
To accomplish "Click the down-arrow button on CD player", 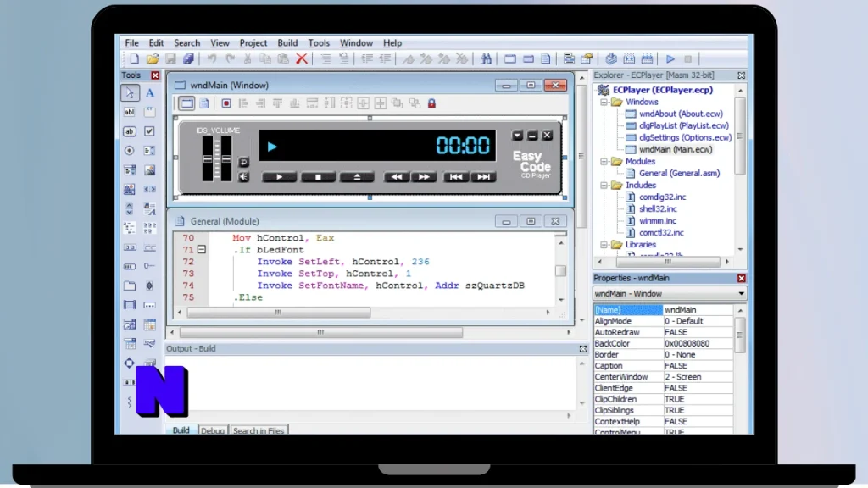I will tap(517, 136).
